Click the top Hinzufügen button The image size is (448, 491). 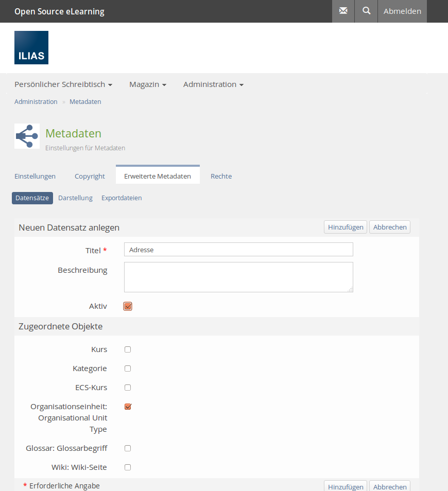(x=346, y=227)
